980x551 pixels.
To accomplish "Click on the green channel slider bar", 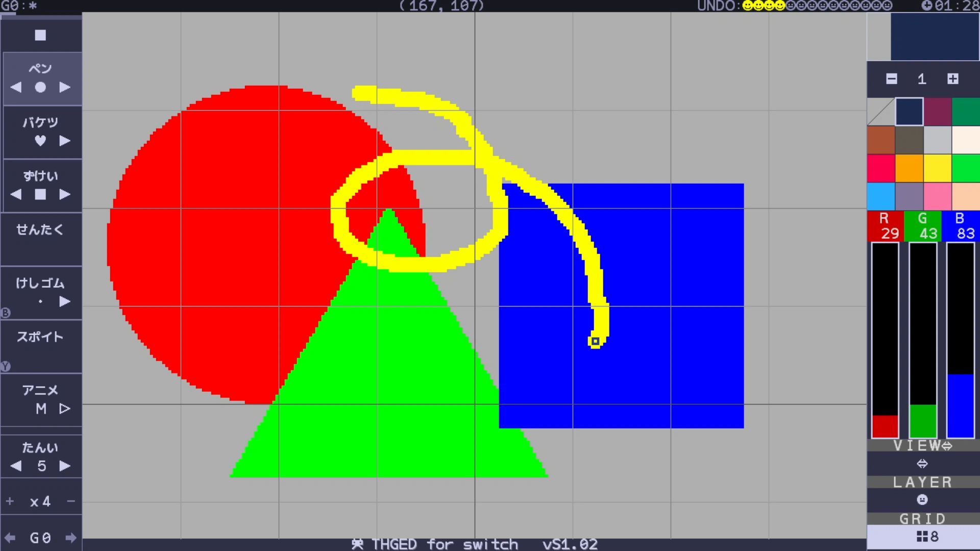I will pyautogui.click(x=923, y=340).
